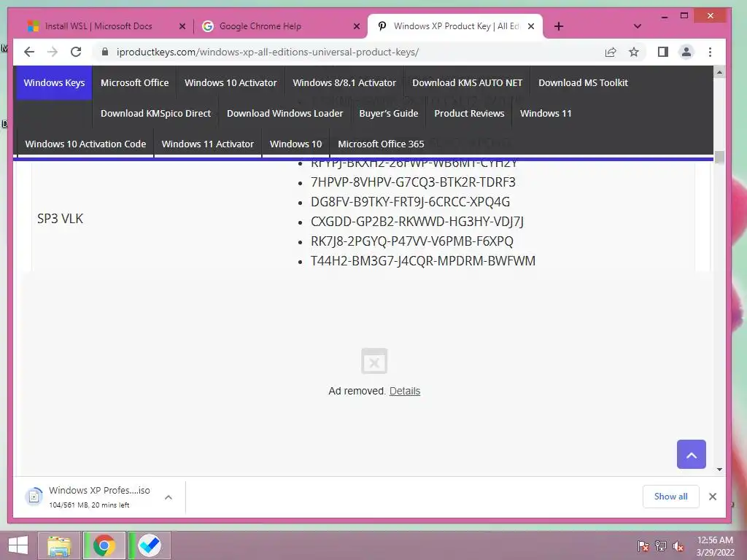Open network status tray icon
Image resolution: width=747 pixels, height=560 pixels.
point(661,546)
